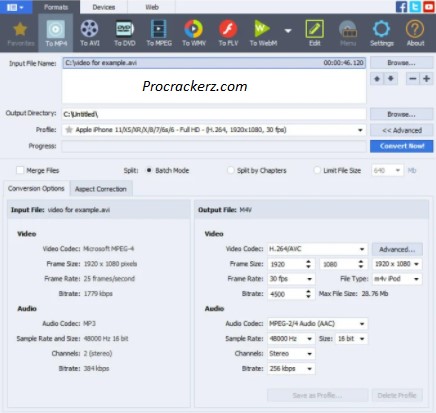Adjust frame width 1920 stepper arrows
Viewport: 436px width, 413px height.
(308, 264)
